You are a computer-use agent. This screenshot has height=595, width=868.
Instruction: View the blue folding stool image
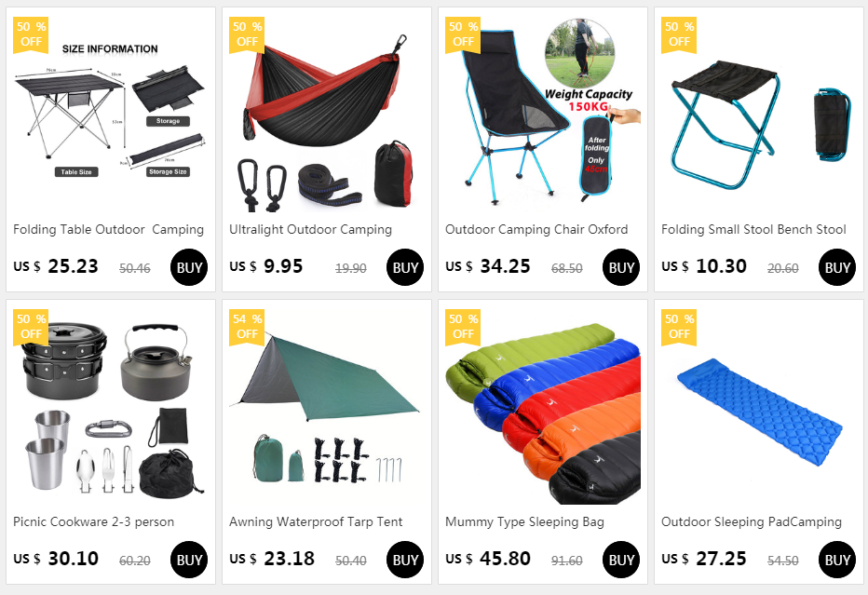pos(758,115)
